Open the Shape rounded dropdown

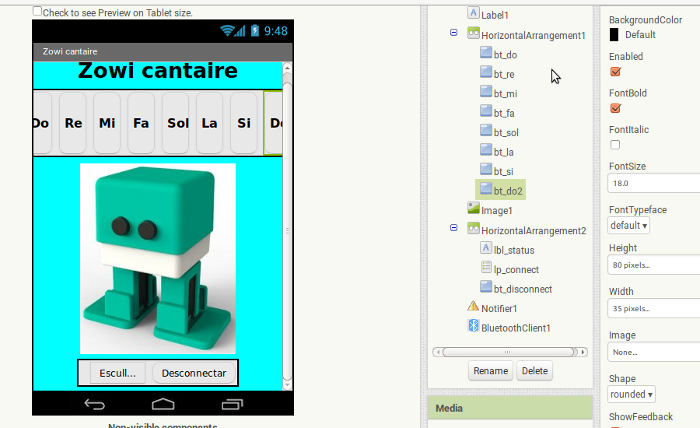pyautogui.click(x=632, y=394)
